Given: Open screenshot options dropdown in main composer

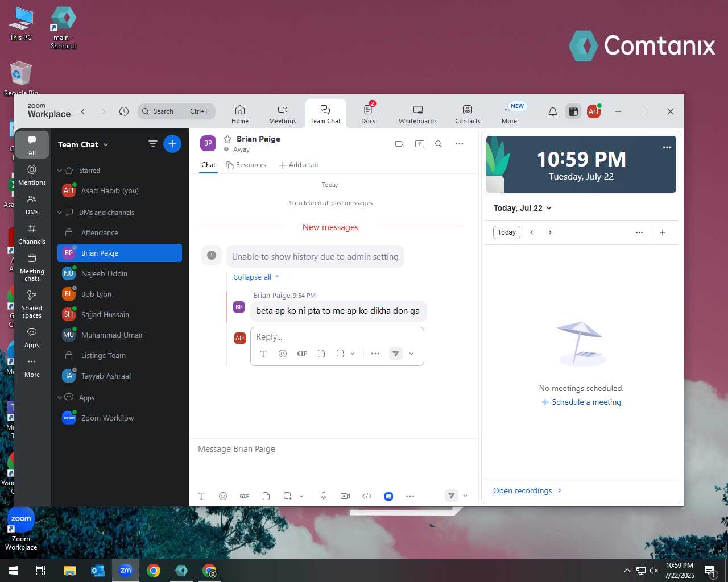Looking at the screenshot, I should 301,496.
